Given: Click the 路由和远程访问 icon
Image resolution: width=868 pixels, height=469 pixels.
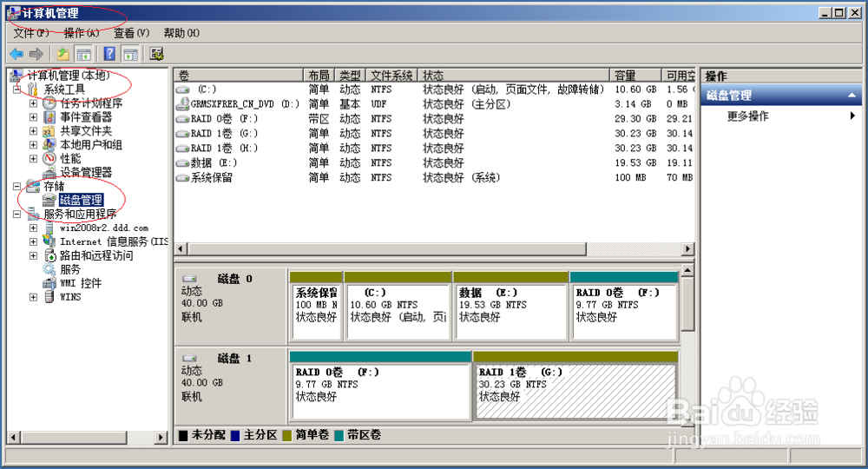Looking at the screenshot, I should pos(49,255).
